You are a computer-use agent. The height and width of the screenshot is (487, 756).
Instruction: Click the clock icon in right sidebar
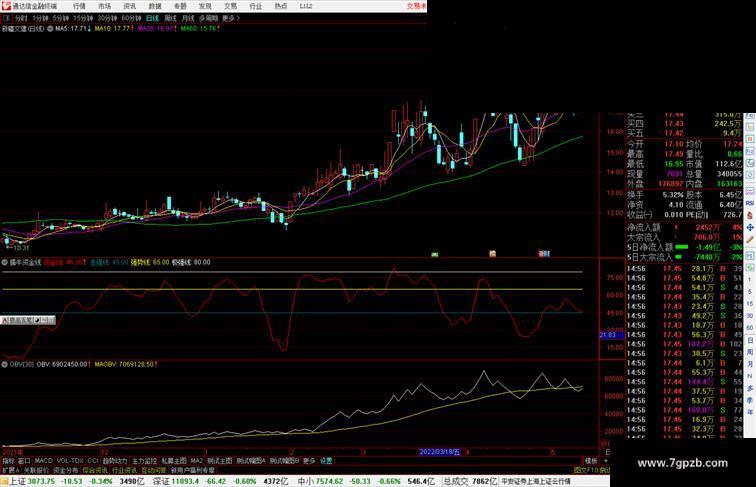pos(750,175)
